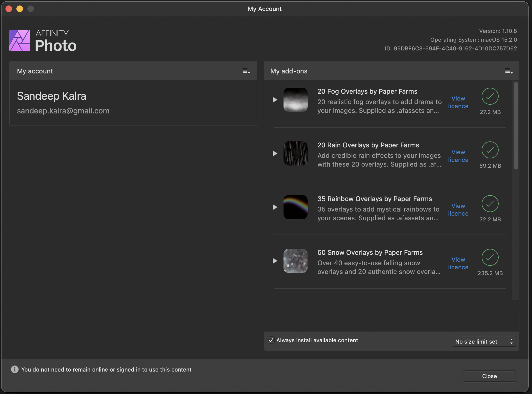This screenshot has height=394, width=532.
Task: Expand the 20 Rain Overlays entry
Action: 275,153
